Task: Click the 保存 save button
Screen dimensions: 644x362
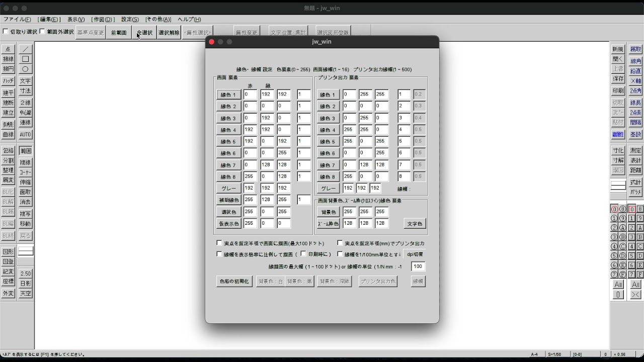Action: [x=618, y=79]
